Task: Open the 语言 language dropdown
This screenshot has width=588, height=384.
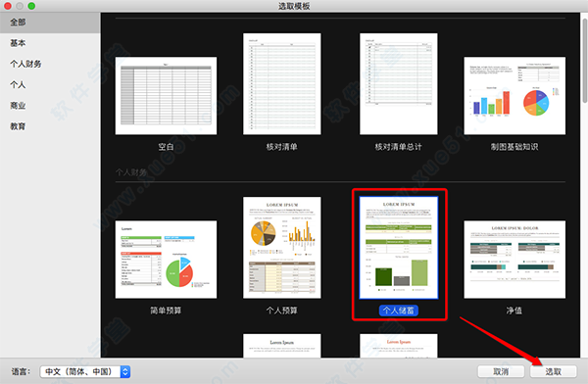Action: click(85, 371)
